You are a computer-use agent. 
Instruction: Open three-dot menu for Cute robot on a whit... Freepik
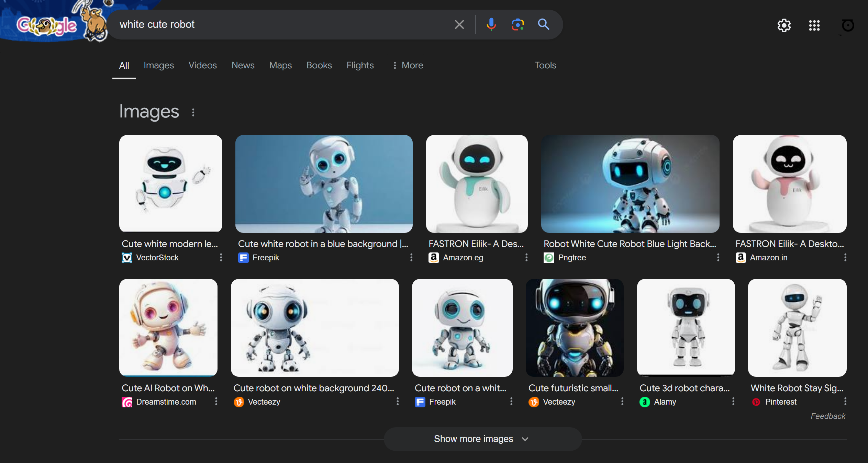[511, 402]
